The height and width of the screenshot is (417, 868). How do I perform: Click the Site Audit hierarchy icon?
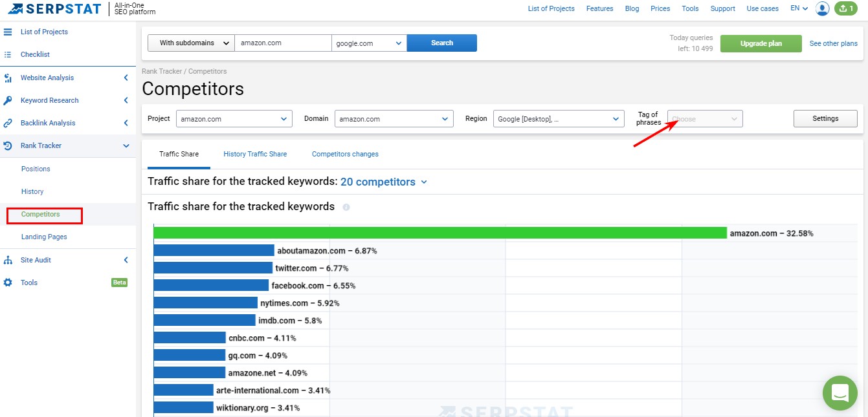[8, 260]
